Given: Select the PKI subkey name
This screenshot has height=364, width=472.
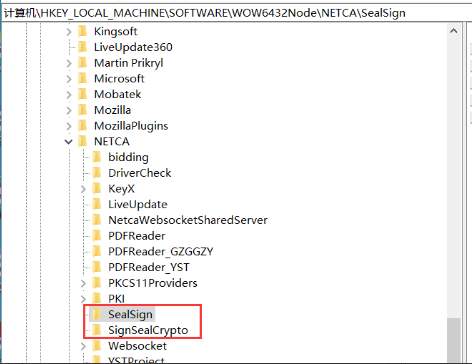Looking at the screenshot, I should (x=116, y=299).
